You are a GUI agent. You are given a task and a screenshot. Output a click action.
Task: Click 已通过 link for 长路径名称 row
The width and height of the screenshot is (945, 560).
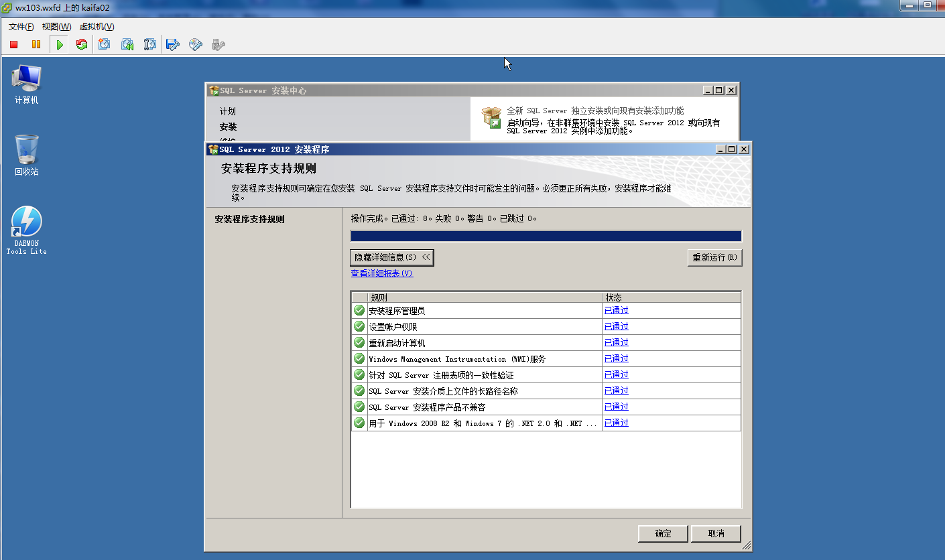click(617, 391)
